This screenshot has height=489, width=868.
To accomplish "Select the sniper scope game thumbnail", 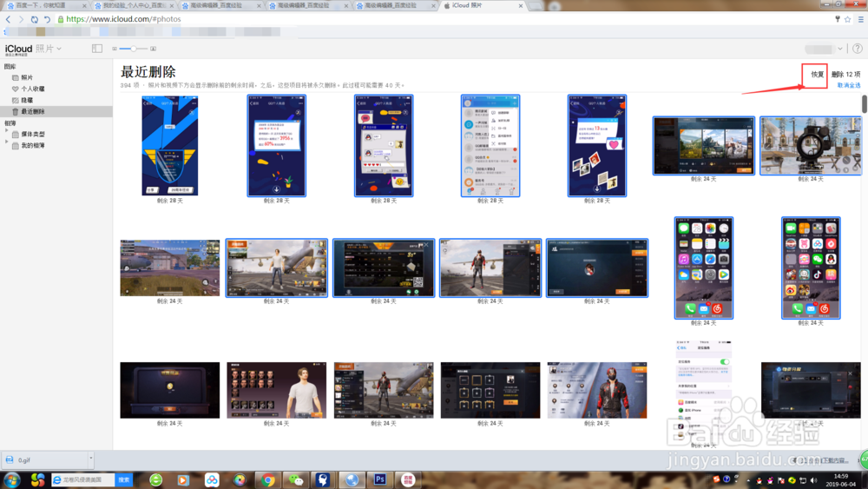I will click(811, 146).
